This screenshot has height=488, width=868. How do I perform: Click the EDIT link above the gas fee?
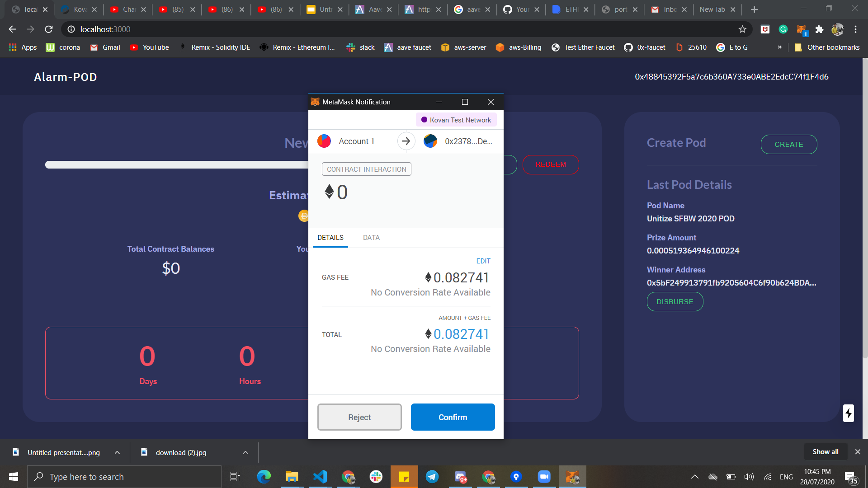483,261
